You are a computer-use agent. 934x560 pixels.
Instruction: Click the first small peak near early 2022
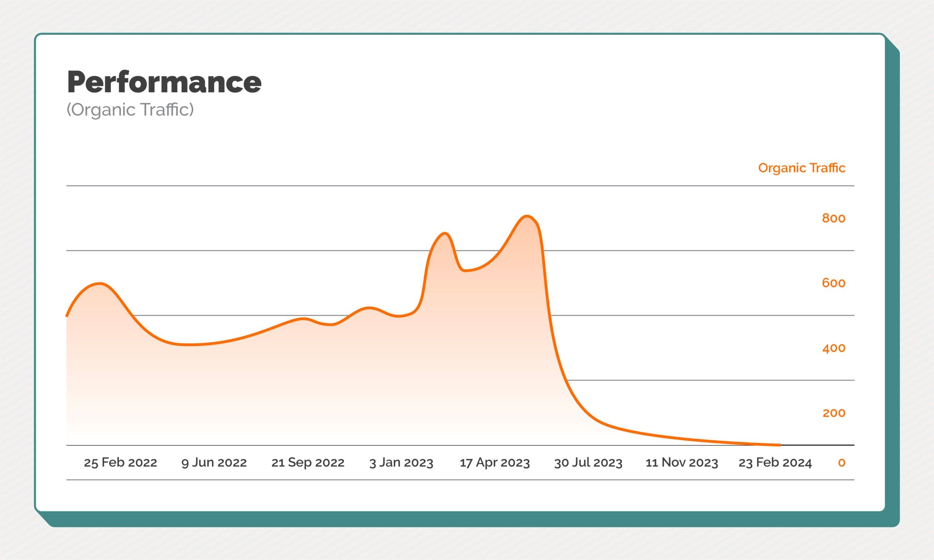coord(100,284)
